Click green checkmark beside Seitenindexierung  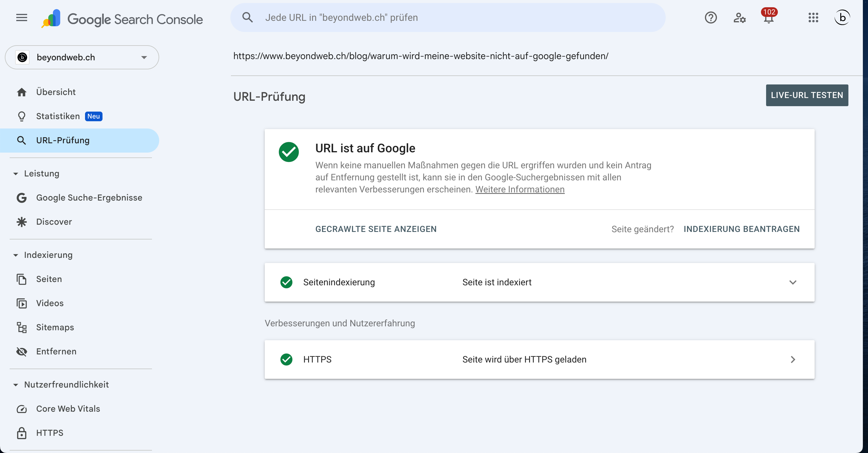pyautogui.click(x=286, y=282)
